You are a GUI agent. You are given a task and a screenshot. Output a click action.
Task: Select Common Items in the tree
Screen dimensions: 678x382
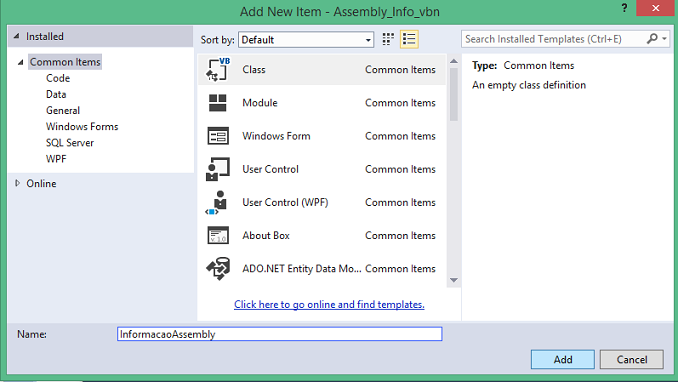[x=65, y=62]
